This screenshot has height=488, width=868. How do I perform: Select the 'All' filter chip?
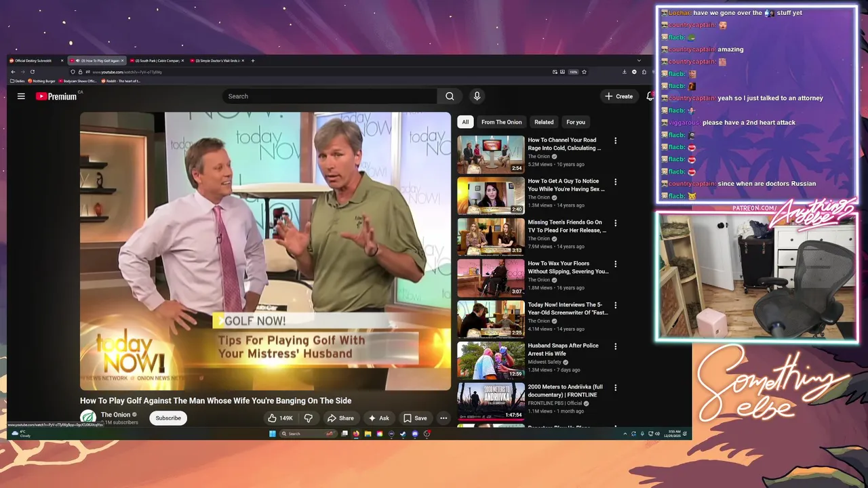465,122
